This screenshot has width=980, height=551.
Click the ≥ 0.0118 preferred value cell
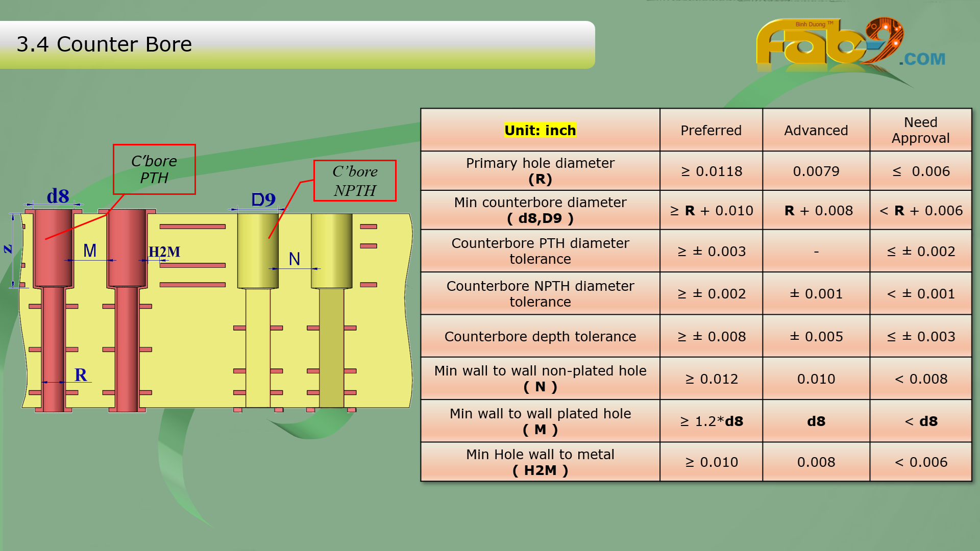pyautogui.click(x=711, y=171)
